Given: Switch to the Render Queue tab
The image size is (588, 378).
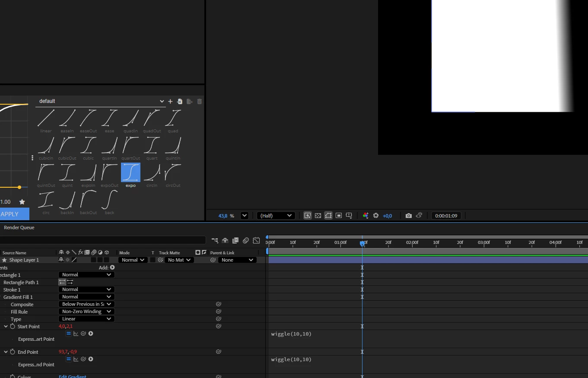Looking at the screenshot, I should (19, 227).
